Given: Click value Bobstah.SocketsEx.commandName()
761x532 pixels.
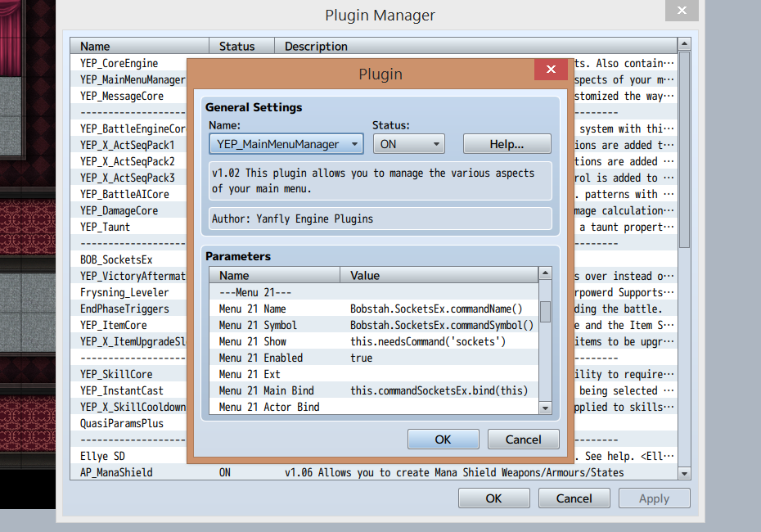Looking at the screenshot, I should [436, 309].
